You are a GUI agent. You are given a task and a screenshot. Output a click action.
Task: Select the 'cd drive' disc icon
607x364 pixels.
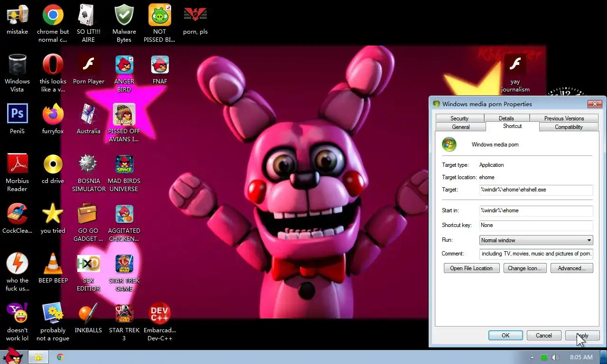click(x=53, y=168)
